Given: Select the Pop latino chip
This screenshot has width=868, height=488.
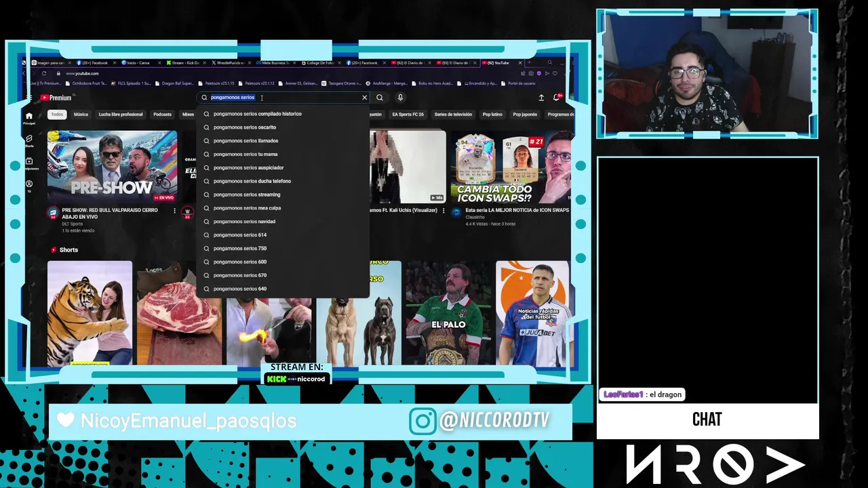Looking at the screenshot, I should (x=492, y=115).
